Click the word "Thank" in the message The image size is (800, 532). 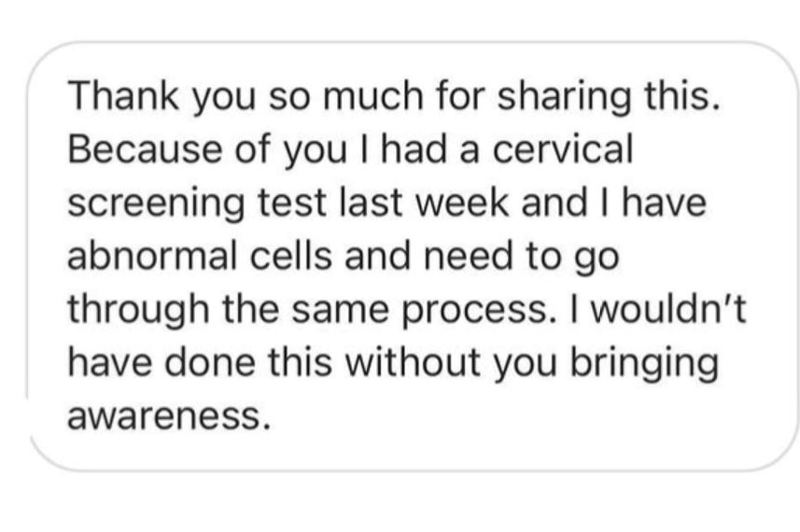123,95
